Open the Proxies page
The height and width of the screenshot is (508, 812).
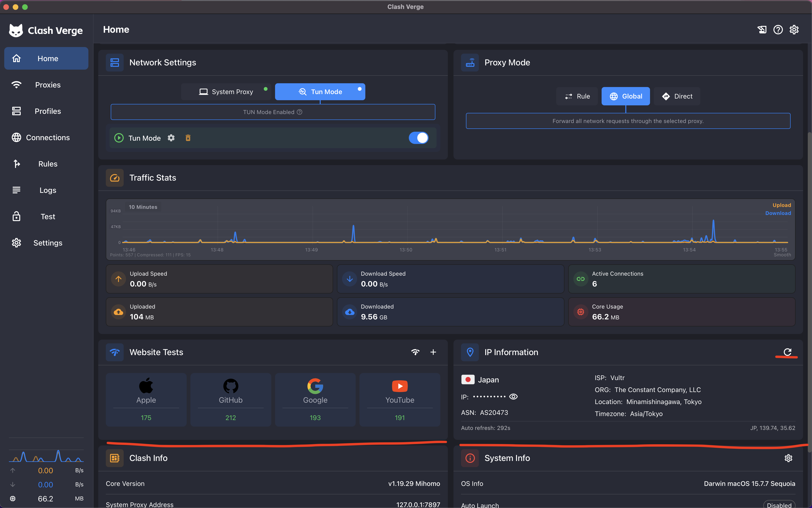point(46,85)
